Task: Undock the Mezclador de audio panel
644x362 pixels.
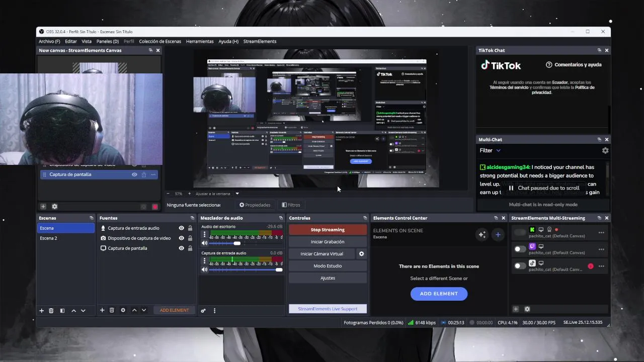Action: [x=281, y=218]
